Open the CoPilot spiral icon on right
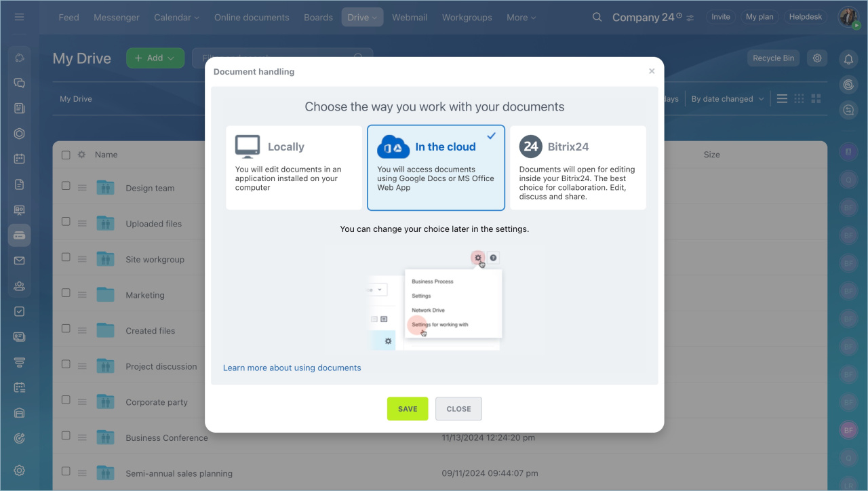This screenshot has width=868, height=491. click(848, 85)
